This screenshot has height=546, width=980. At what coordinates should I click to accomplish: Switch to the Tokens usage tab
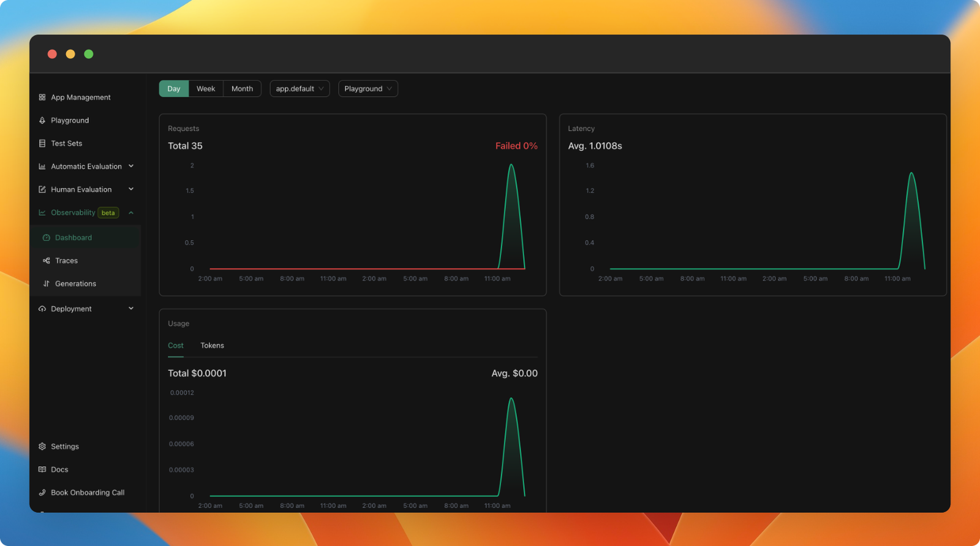(212, 346)
